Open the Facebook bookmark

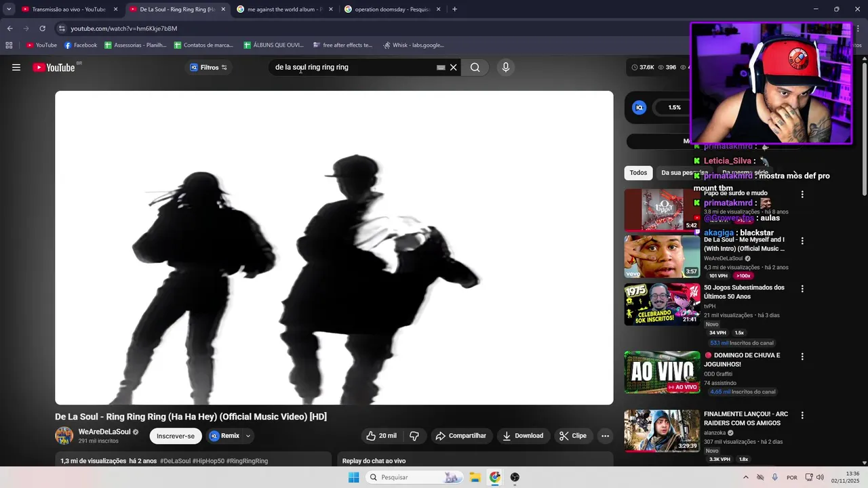[x=81, y=45]
